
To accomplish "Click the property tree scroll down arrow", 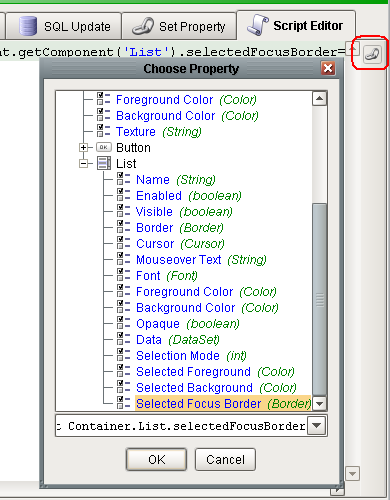I will pos(319,404).
